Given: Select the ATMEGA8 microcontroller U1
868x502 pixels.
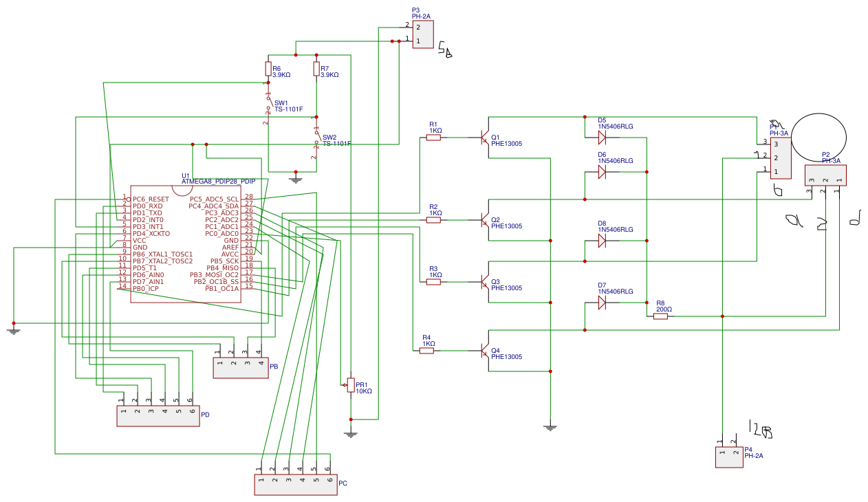Looking at the screenshot, I should [186, 244].
